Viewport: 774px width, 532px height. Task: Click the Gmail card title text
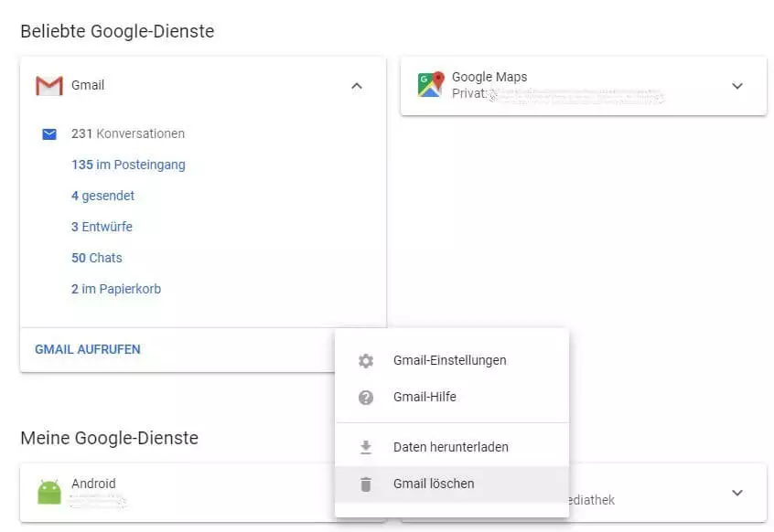click(x=88, y=85)
